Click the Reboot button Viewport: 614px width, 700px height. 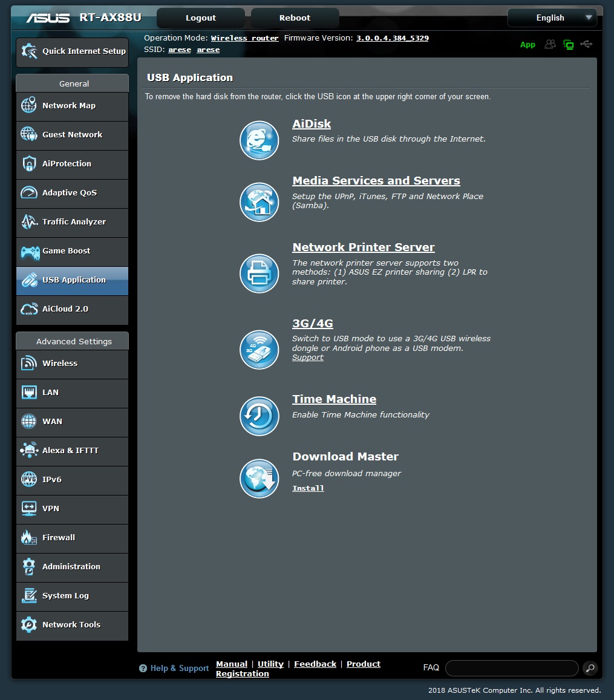[x=295, y=18]
